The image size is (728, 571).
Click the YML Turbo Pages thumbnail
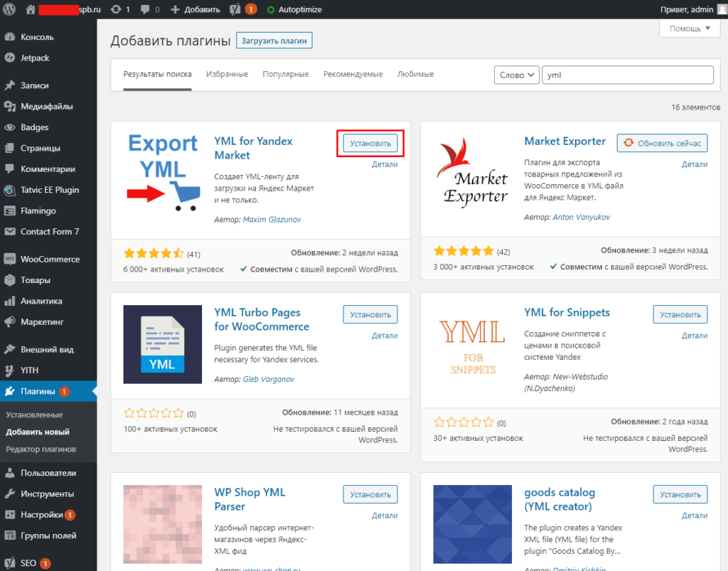tap(163, 344)
